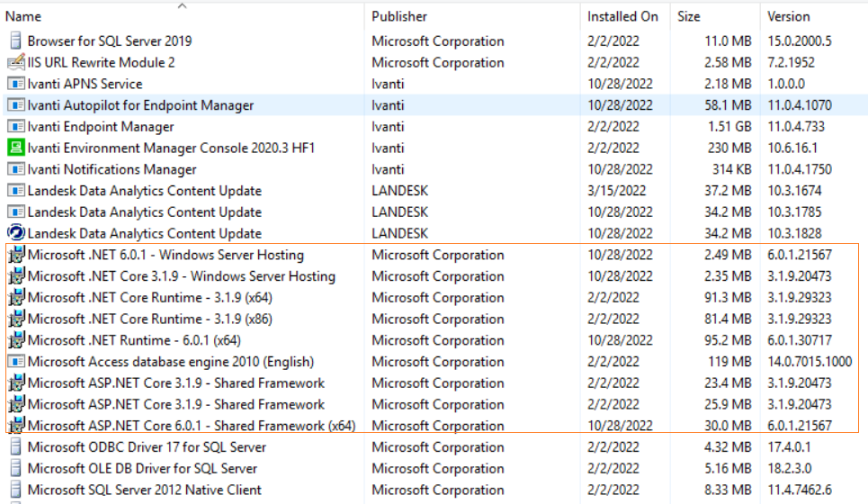The width and height of the screenshot is (868, 504).
Task: Sort by the Installed On column header
Action: (x=622, y=16)
